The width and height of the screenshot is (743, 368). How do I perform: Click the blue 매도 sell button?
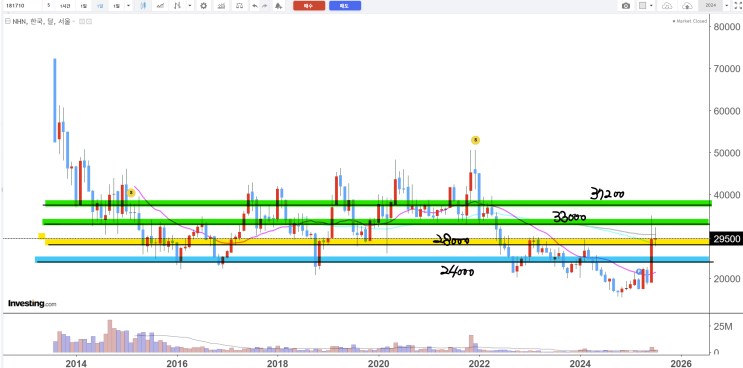tap(344, 6)
